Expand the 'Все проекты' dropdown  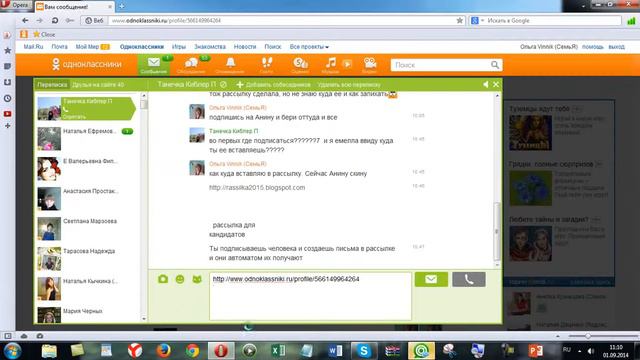point(309,47)
